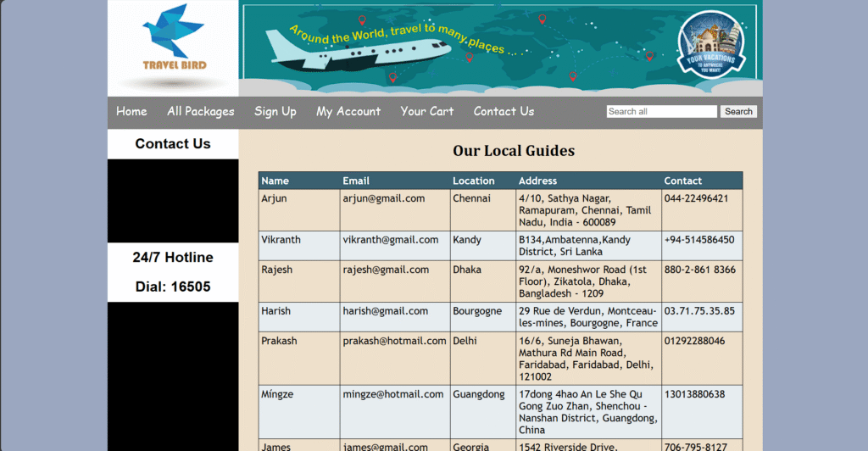Click phone number +94-514586450
The height and width of the screenshot is (451, 868).
click(699, 240)
